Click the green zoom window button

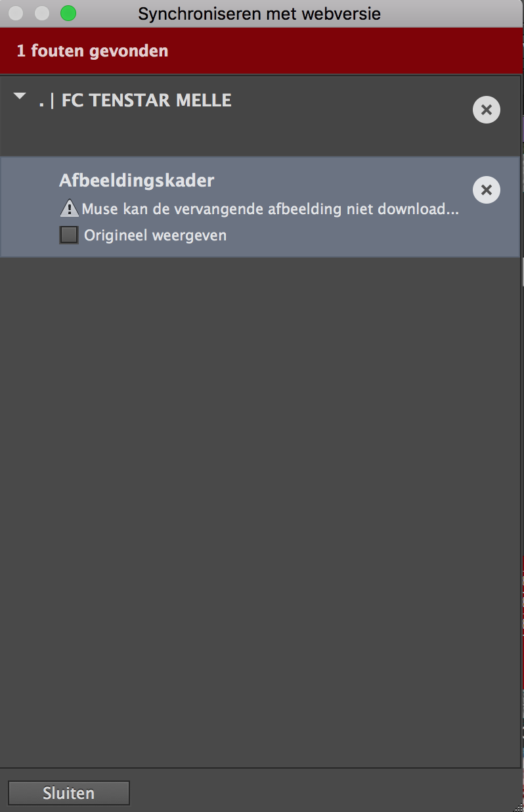pos(68,13)
